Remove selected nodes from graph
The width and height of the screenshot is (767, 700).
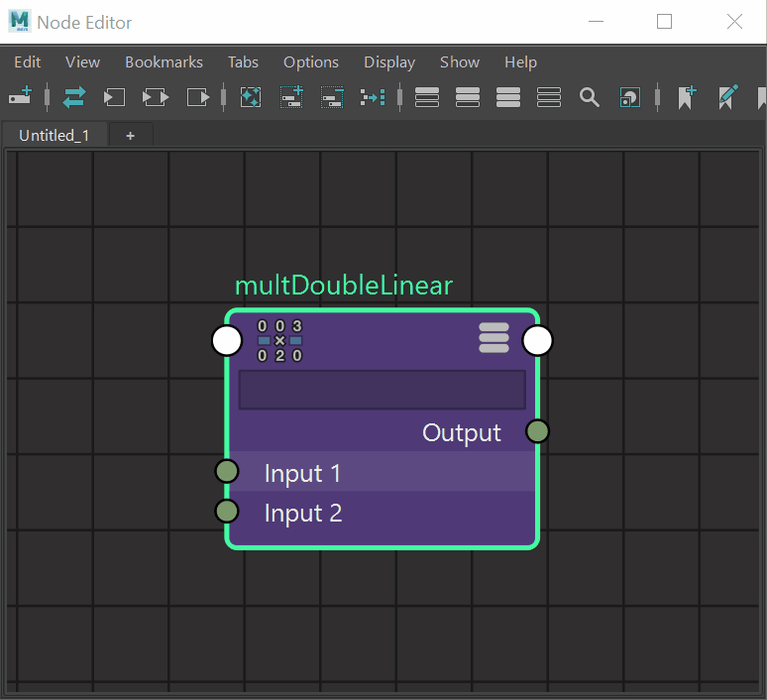click(x=332, y=97)
